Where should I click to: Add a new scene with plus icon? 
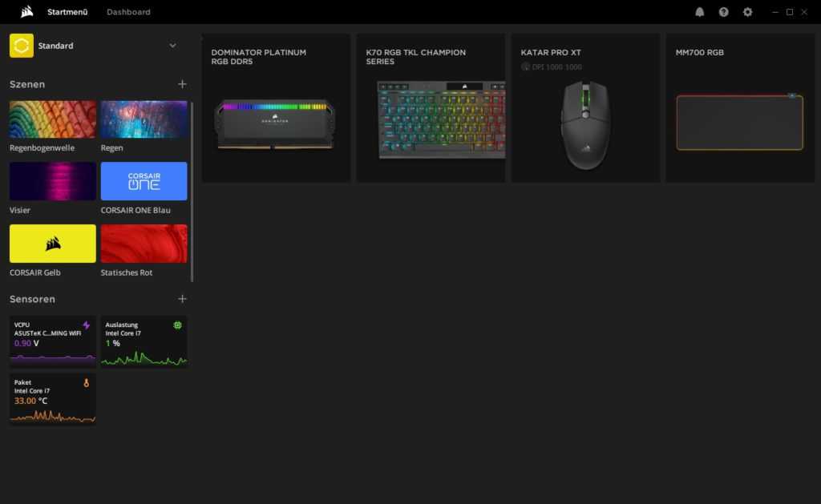click(182, 84)
